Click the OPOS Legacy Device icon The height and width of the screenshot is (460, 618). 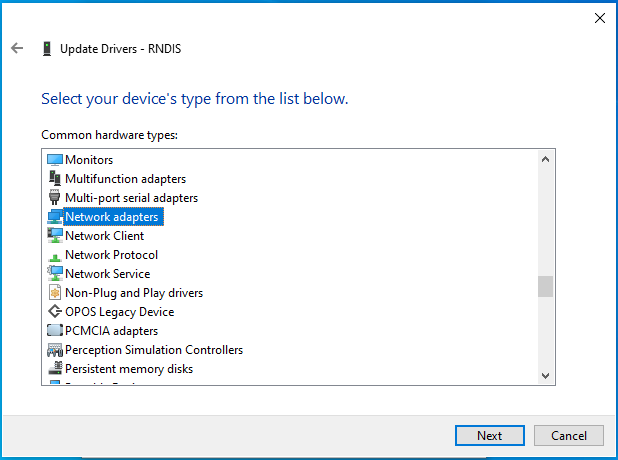(x=55, y=311)
